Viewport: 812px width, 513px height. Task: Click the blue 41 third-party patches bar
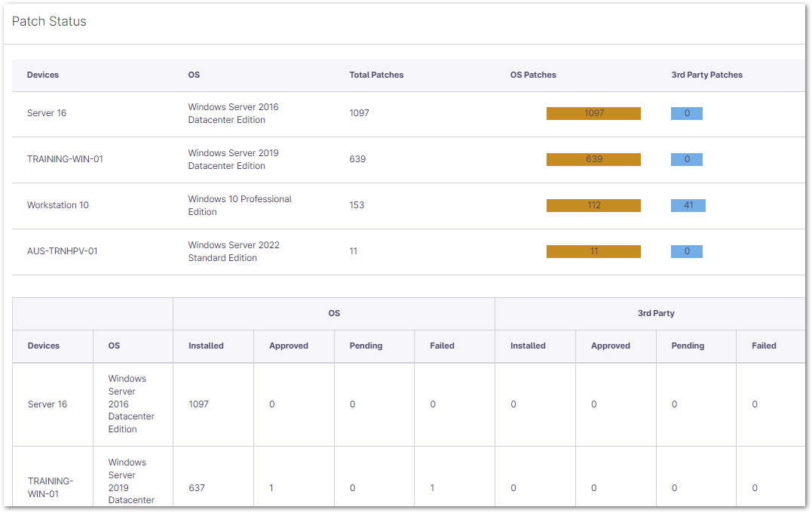click(x=688, y=205)
